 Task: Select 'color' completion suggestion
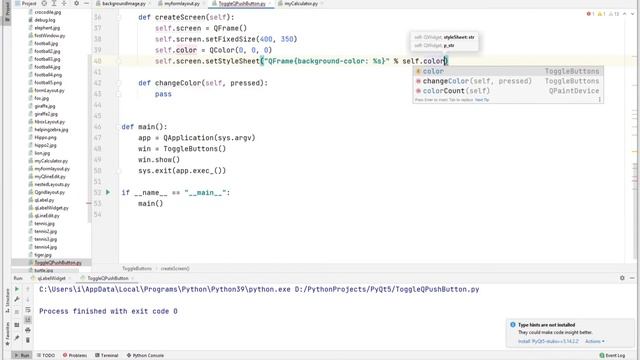508,71
